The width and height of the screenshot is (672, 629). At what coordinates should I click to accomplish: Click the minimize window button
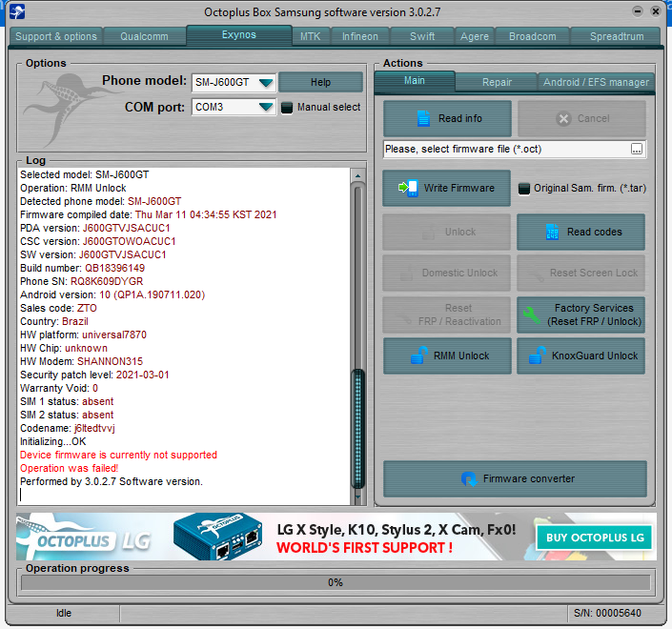(x=638, y=11)
